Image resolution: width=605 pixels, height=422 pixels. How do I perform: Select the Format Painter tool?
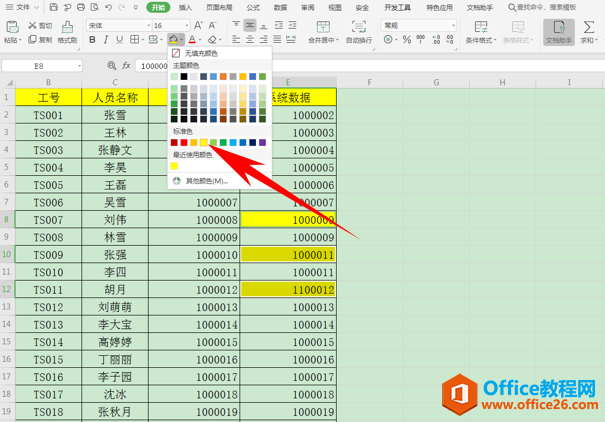[67, 32]
